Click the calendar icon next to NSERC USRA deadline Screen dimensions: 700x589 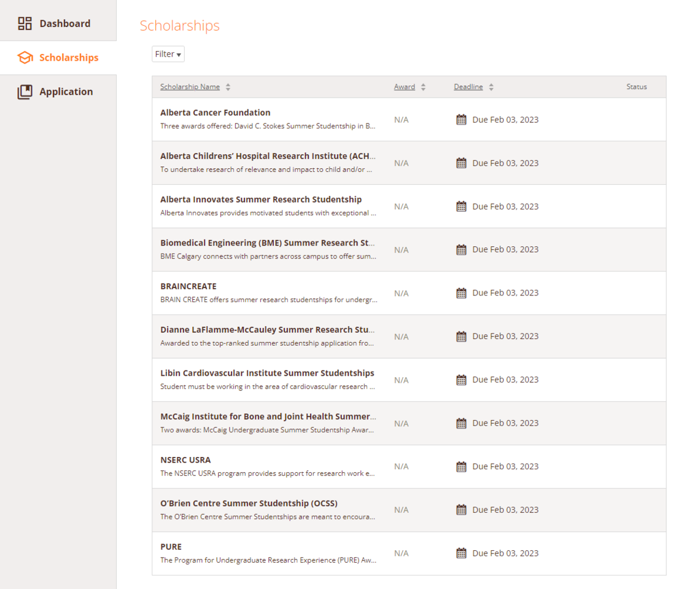click(461, 466)
